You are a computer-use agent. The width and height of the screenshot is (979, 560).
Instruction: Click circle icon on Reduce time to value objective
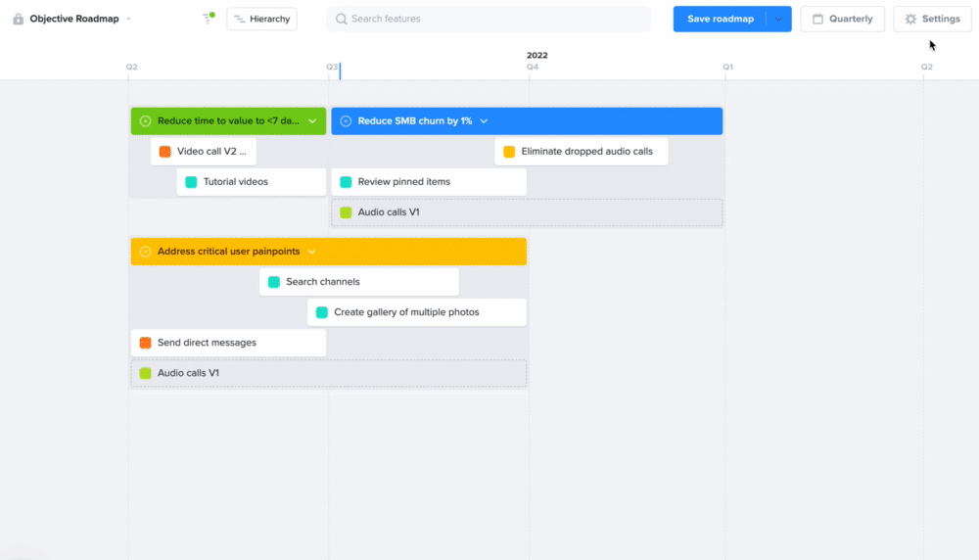145,121
